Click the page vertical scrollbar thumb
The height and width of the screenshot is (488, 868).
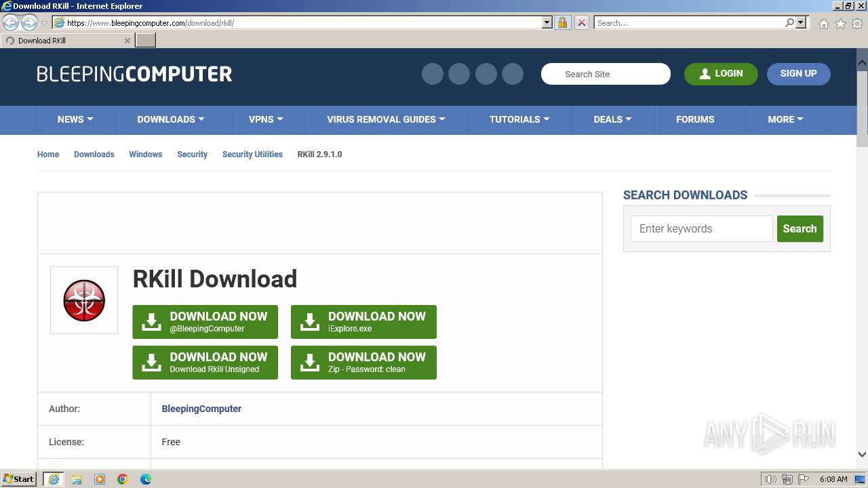click(x=862, y=108)
